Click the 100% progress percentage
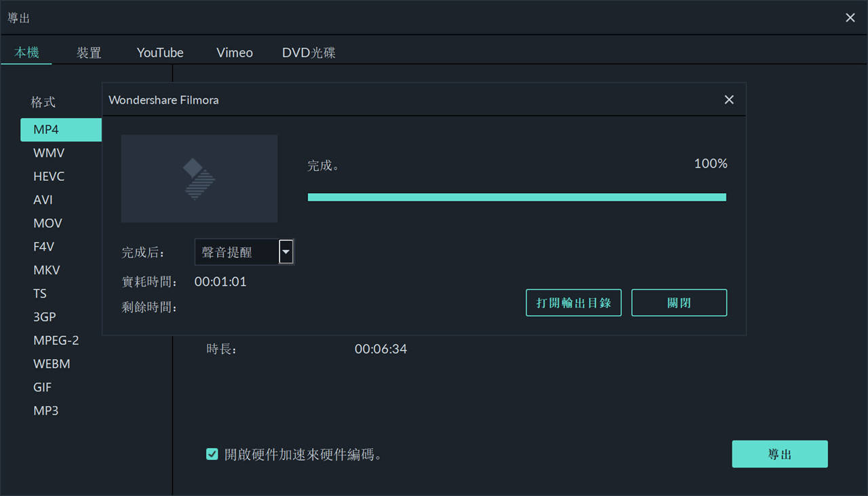Image resolution: width=868 pixels, height=496 pixels. click(711, 164)
